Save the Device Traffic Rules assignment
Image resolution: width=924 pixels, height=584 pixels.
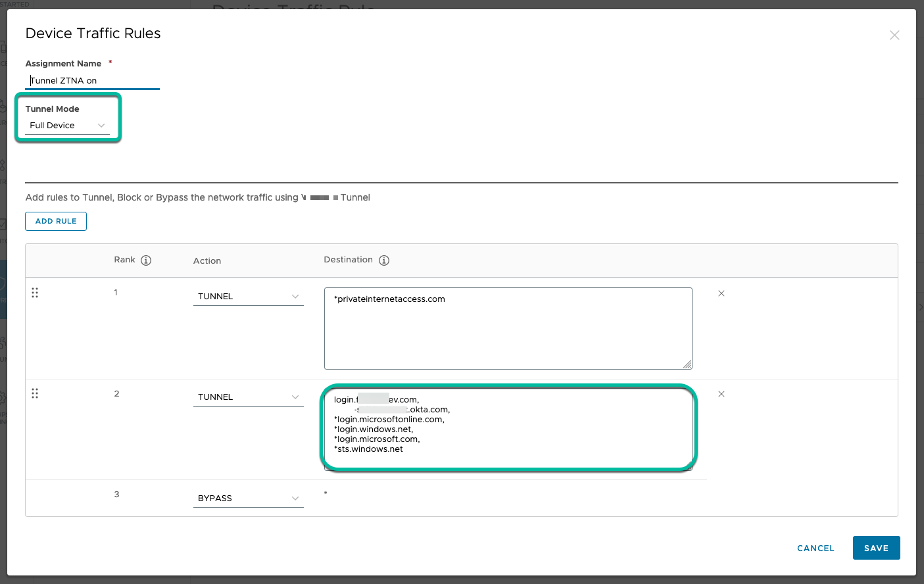click(876, 548)
